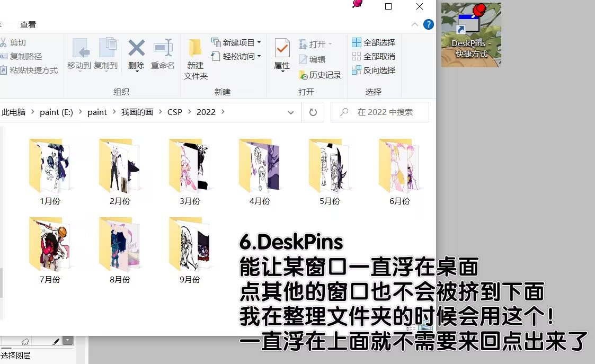Select the 5月份 folder
This screenshot has height=364, width=595.
click(x=330, y=172)
